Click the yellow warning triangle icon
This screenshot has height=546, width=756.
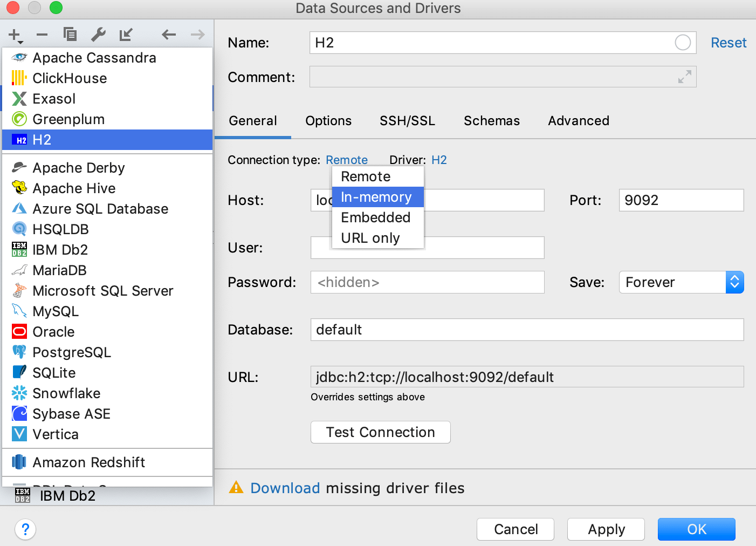236,488
